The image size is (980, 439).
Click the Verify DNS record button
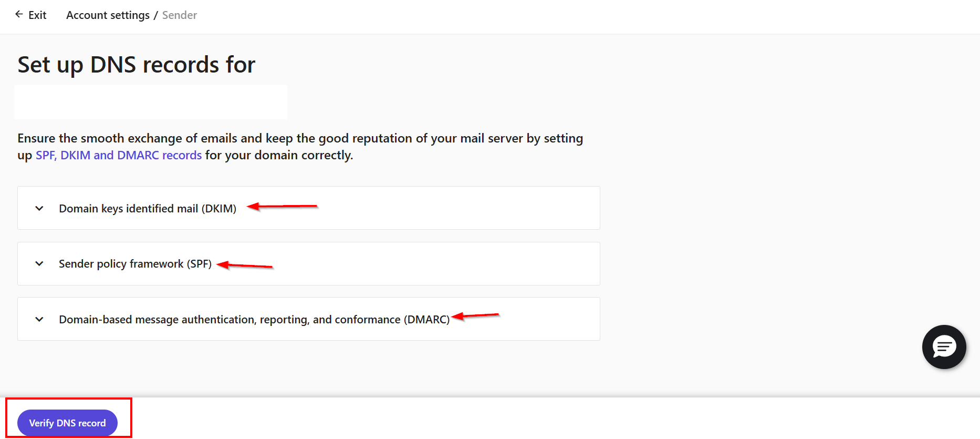[67, 423]
